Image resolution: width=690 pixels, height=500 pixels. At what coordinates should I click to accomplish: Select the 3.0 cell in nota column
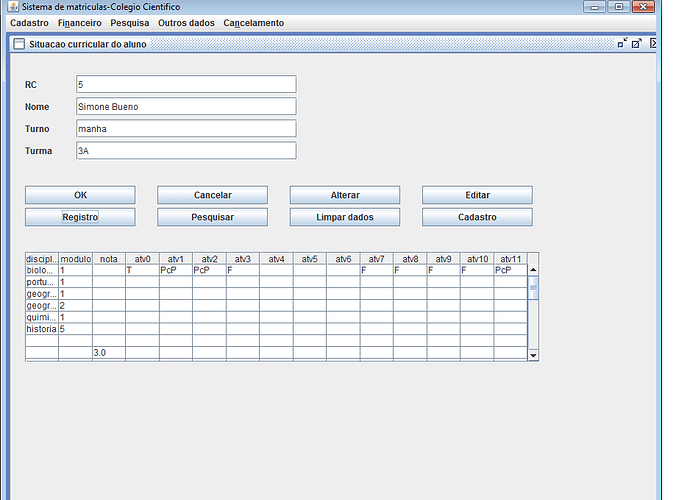click(109, 353)
